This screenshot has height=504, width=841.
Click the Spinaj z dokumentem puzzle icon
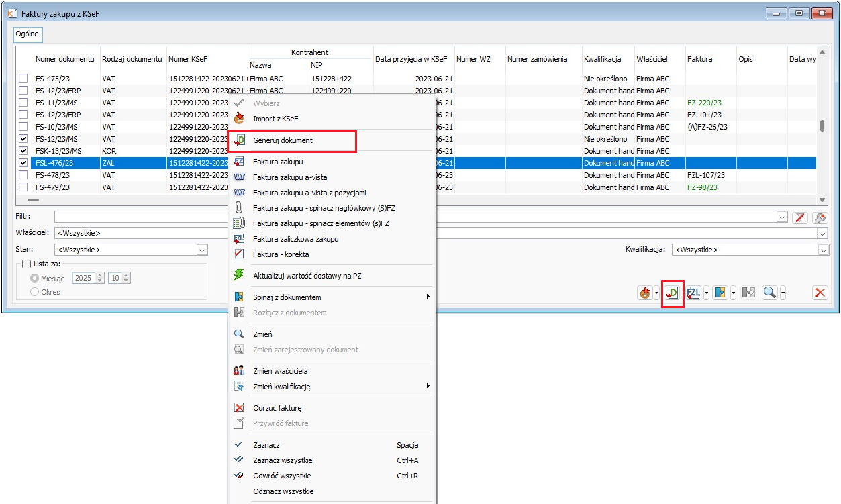click(x=721, y=293)
